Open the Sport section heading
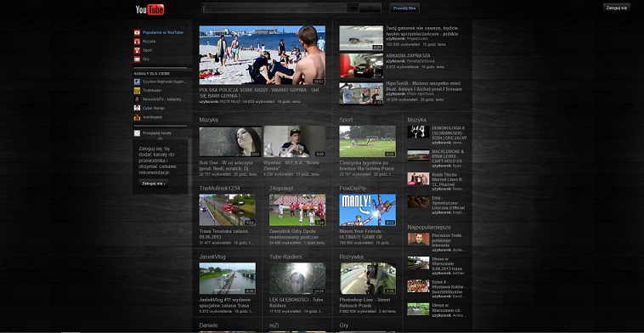 [x=346, y=120]
